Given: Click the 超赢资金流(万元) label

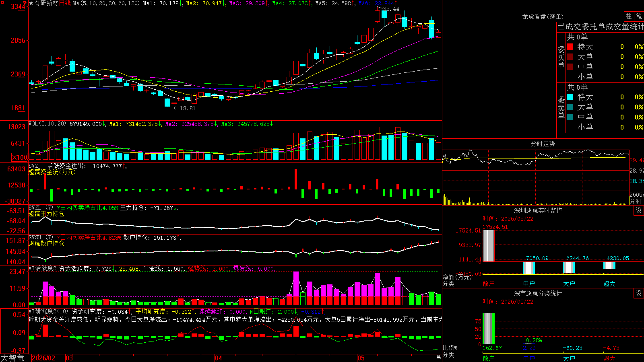Looking at the screenshot, I should coord(52,172).
